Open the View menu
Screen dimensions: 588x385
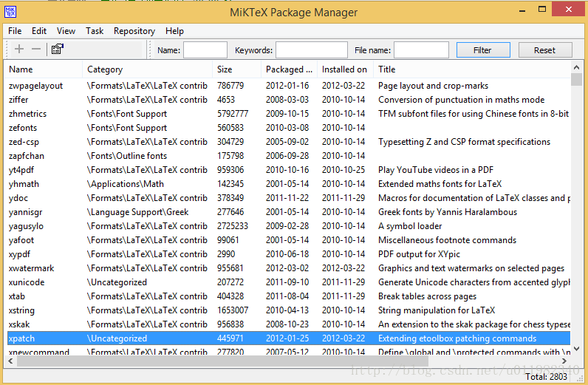tap(66, 31)
